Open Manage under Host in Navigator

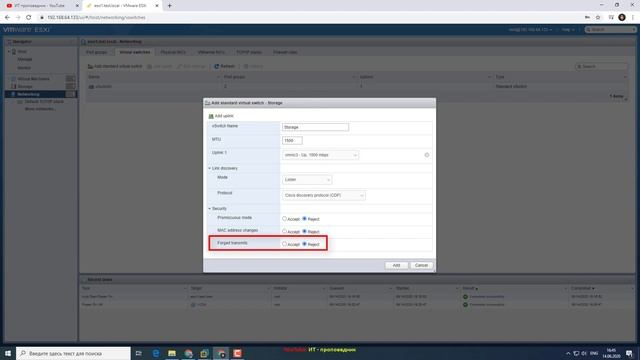coord(24,60)
